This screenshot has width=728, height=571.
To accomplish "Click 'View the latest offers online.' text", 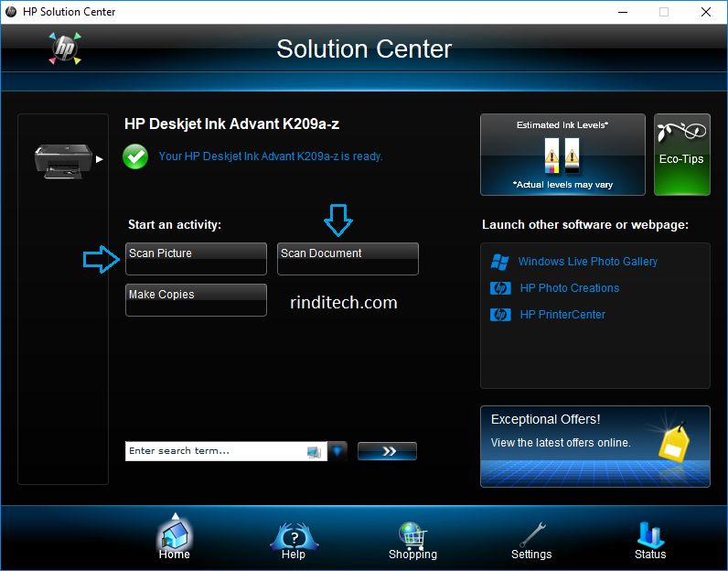I will [561, 443].
